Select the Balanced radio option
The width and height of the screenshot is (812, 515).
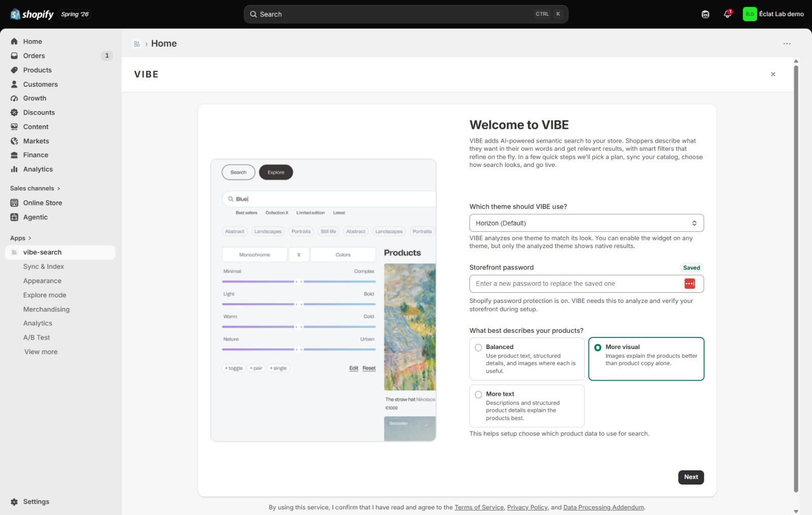pyautogui.click(x=478, y=348)
